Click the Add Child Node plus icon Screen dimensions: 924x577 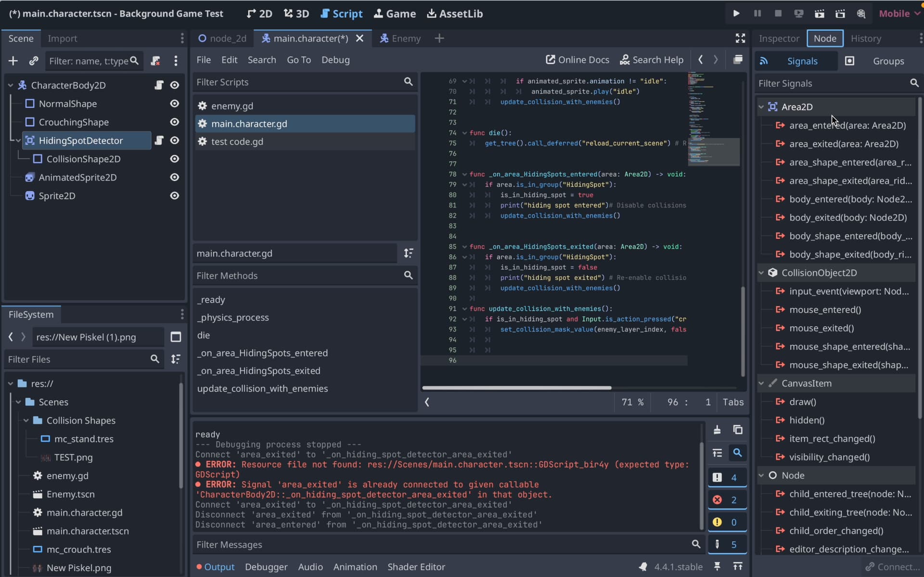[x=13, y=61]
